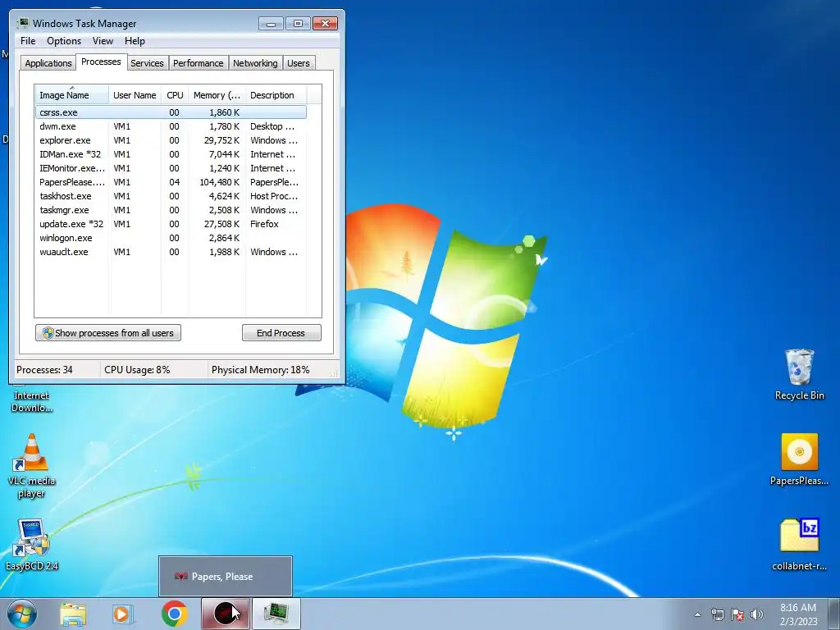Viewport: 840px width, 630px height.
Task: Minimize the Task Manager window
Action: click(271, 23)
